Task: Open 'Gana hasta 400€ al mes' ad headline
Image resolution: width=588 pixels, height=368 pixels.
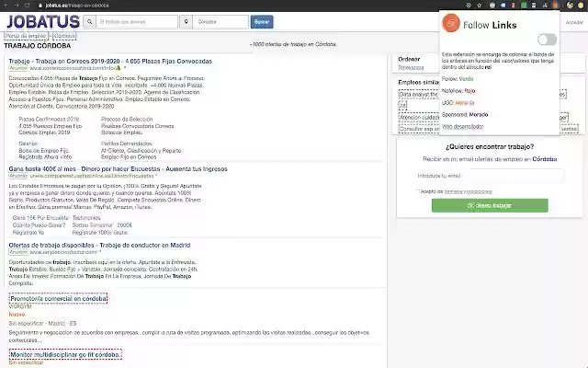Action: (118, 169)
